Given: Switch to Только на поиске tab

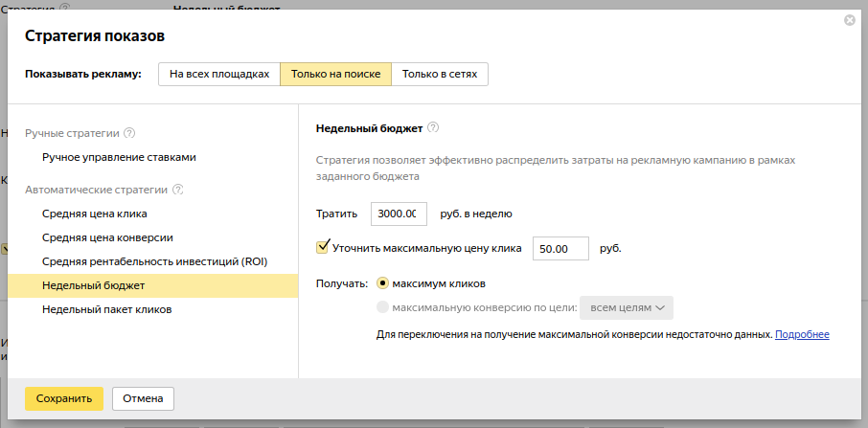Looking at the screenshot, I should [x=335, y=75].
